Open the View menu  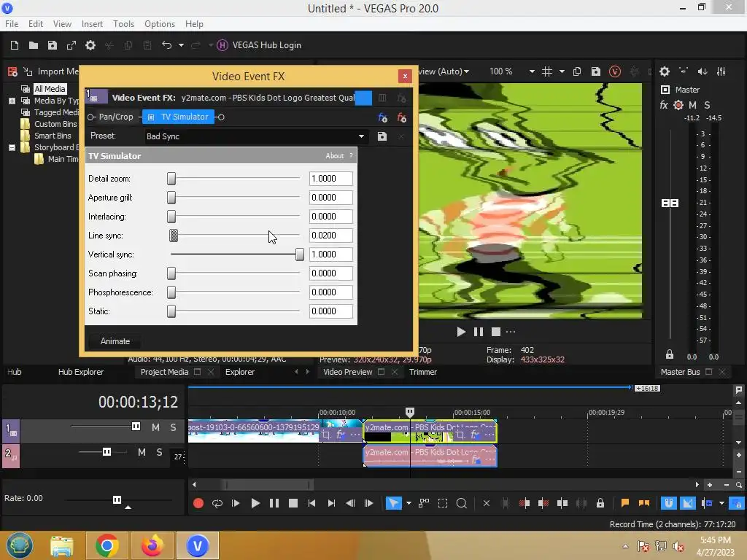tap(62, 24)
